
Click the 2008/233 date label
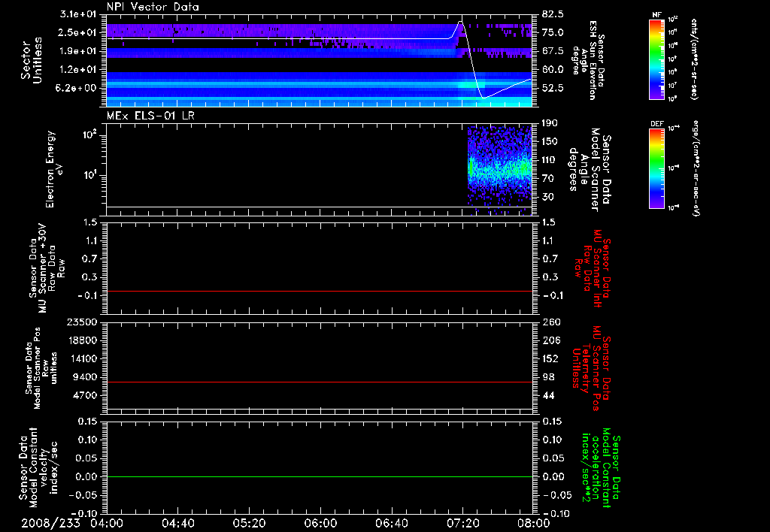pos(50,523)
